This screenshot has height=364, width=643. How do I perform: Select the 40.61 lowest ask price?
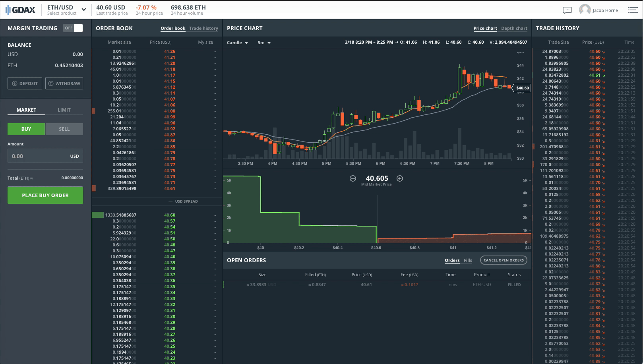click(x=170, y=188)
